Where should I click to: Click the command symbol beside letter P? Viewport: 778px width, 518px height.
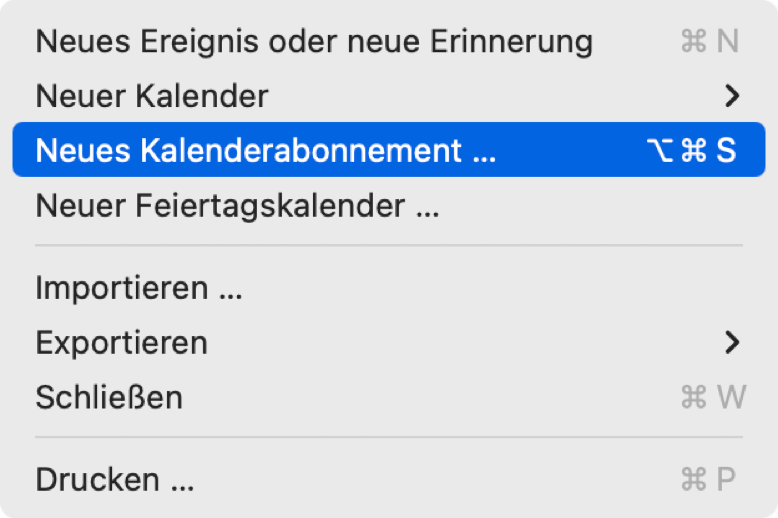point(693,479)
